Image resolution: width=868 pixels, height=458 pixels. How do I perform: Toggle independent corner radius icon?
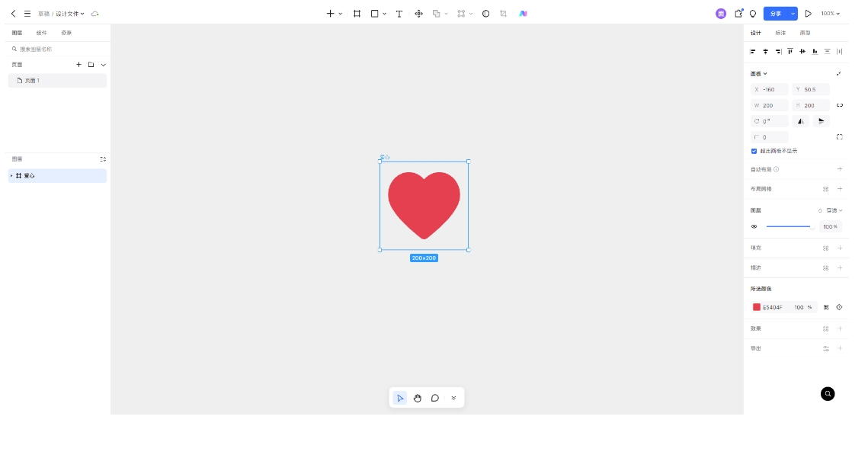click(840, 137)
